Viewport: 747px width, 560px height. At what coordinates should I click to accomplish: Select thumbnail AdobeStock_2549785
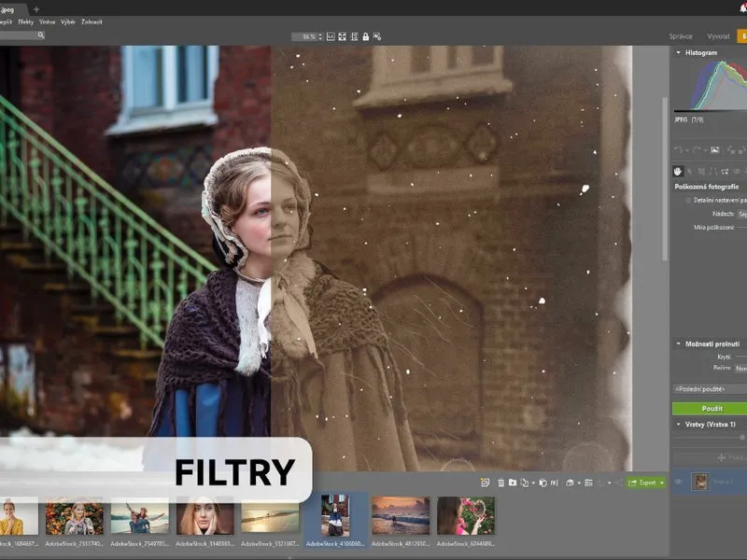(139, 516)
